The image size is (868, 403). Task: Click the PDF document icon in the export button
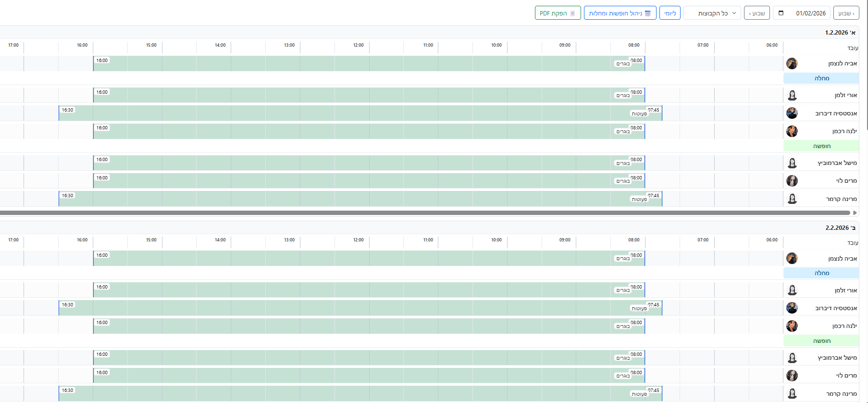point(572,13)
